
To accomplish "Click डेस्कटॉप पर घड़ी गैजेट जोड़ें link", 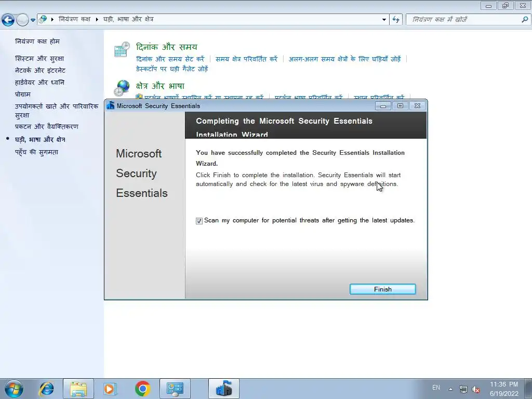I will [x=172, y=69].
